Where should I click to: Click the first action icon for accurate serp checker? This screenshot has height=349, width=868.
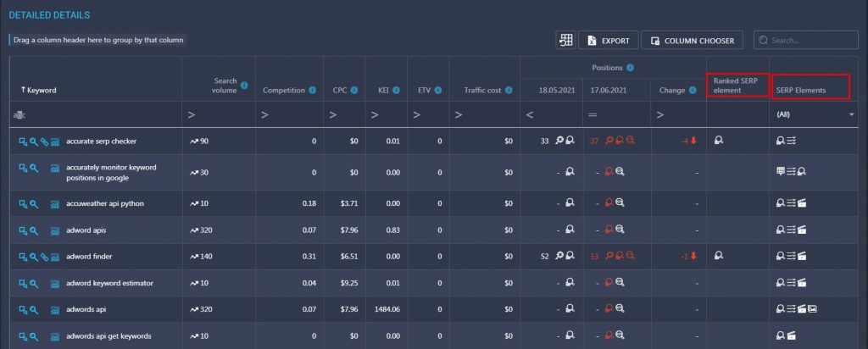(x=23, y=141)
